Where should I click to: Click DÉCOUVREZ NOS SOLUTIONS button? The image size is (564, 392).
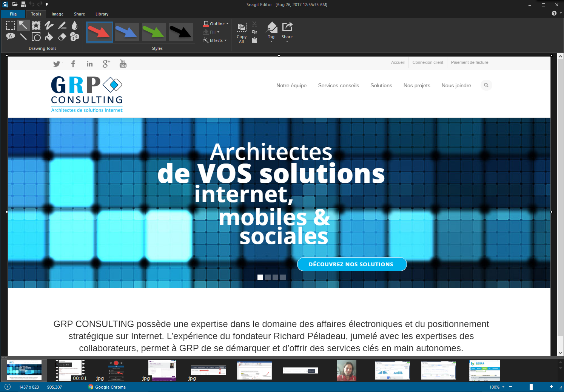tap(352, 264)
